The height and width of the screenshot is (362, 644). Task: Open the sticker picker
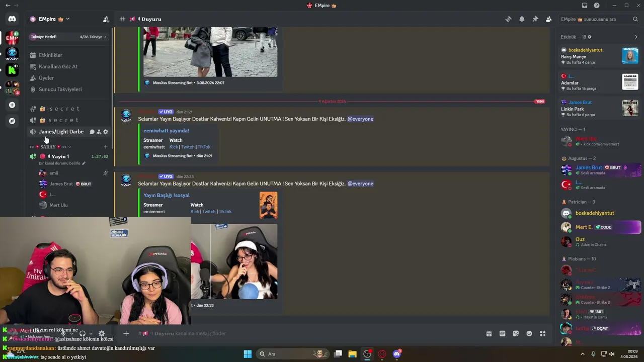click(x=516, y=333)
